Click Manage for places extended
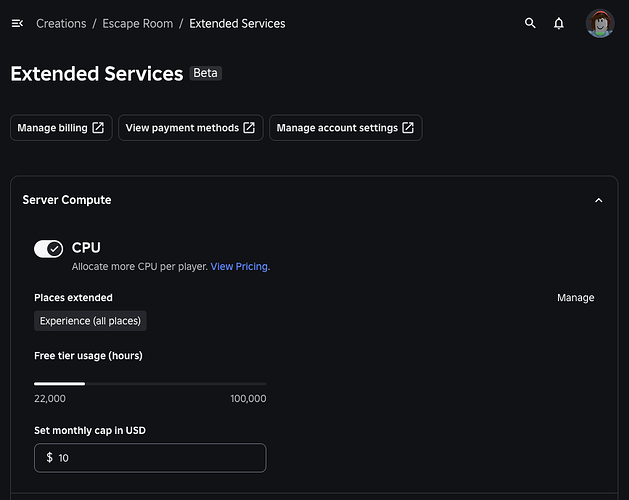 [x=575, y=298]
